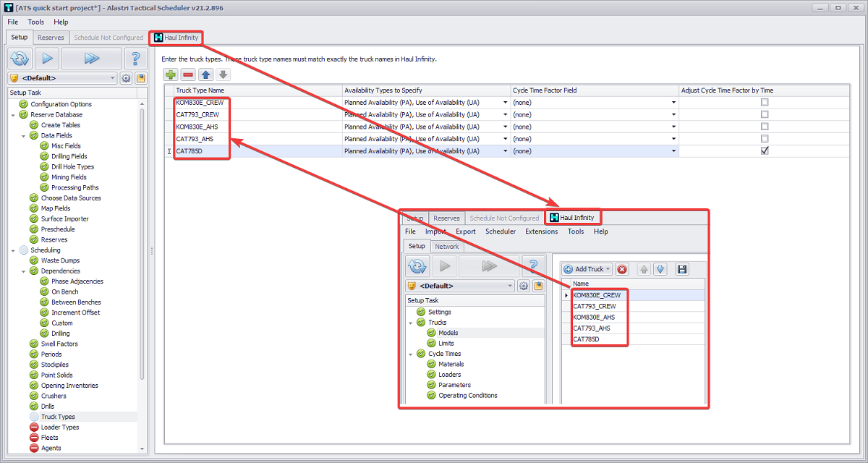The width and height of the screenshot is (868, 463).
Task: Select CAT793_AHS row in inset Name list
Action: coord(637,328)
